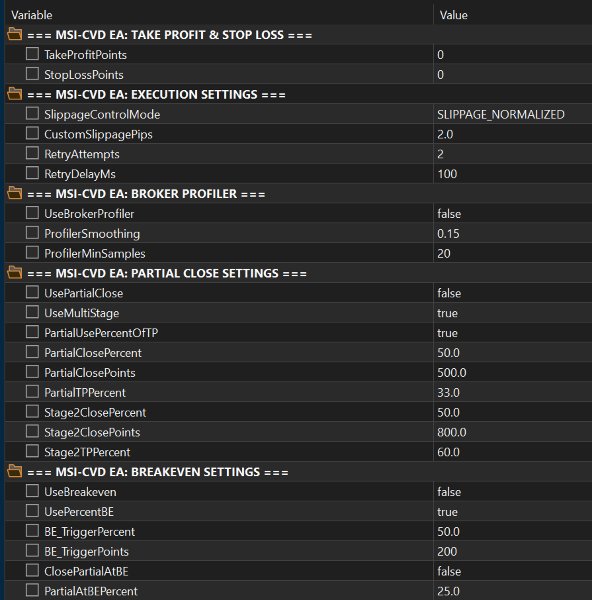Tick the PartialClosePoints checkbox

(x=32, y=372)
